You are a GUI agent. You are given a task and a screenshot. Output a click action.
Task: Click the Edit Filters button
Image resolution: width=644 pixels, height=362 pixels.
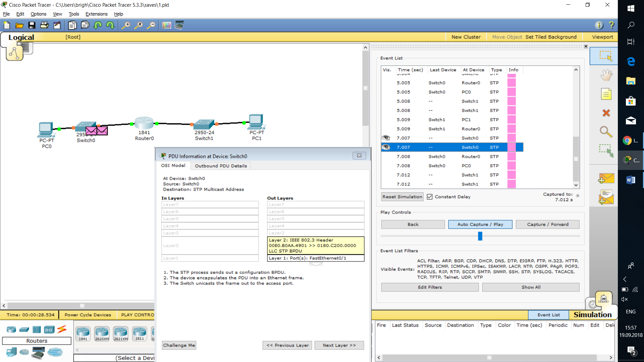point(430,287)
